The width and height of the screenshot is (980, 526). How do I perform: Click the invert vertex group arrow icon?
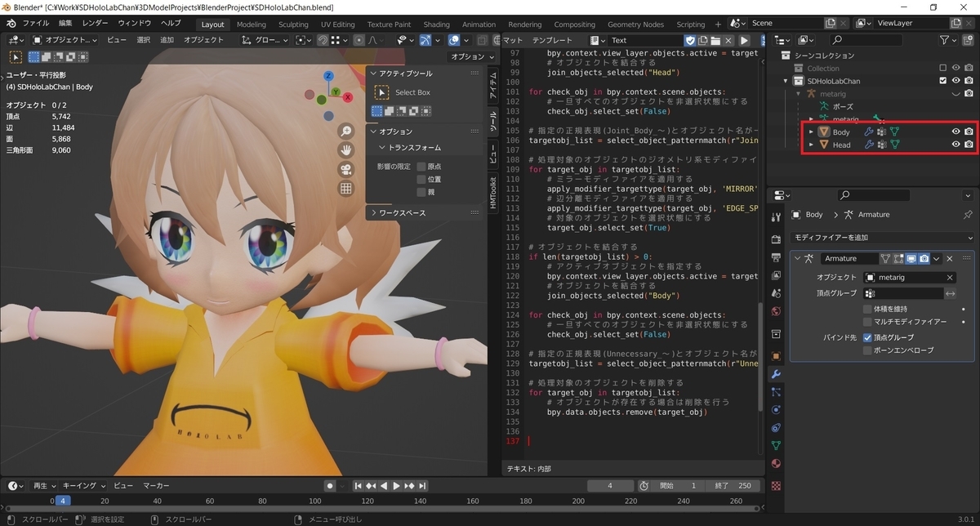[x=951, y=293]
